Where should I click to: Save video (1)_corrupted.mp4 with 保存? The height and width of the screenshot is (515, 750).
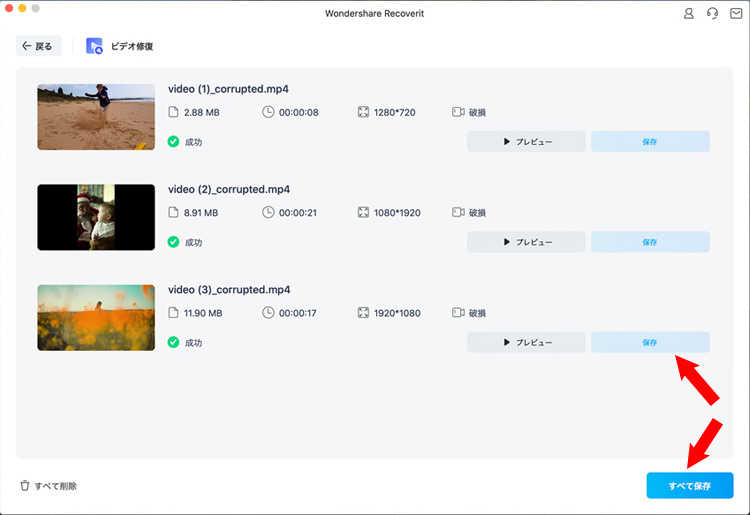(x=650, y=142)
